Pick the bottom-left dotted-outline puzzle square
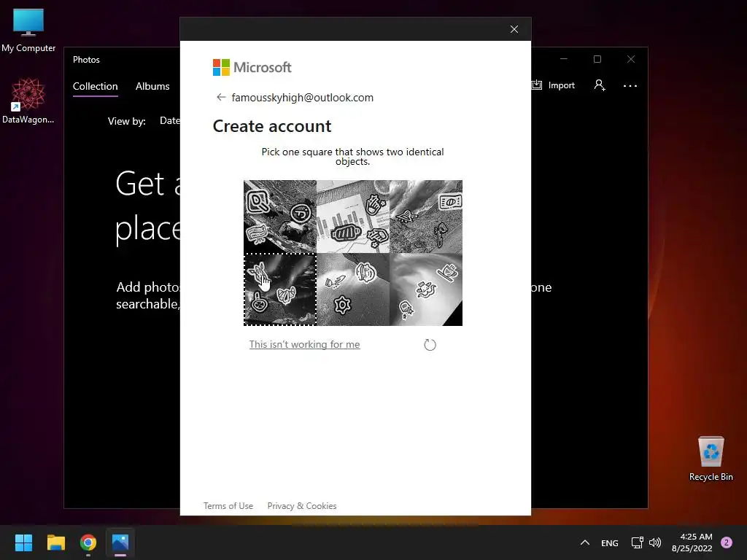The height and width of the screenshot is (560, 747). 280,289
